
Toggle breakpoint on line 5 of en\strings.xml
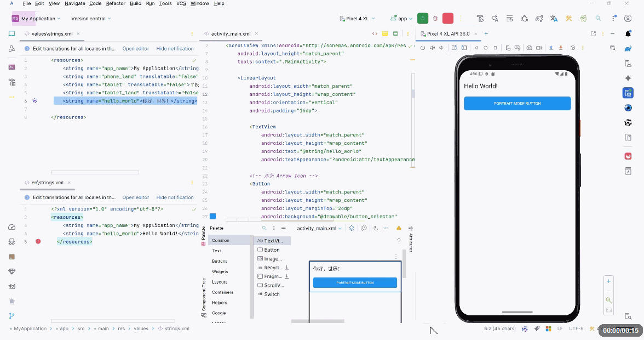click(38, 241)
